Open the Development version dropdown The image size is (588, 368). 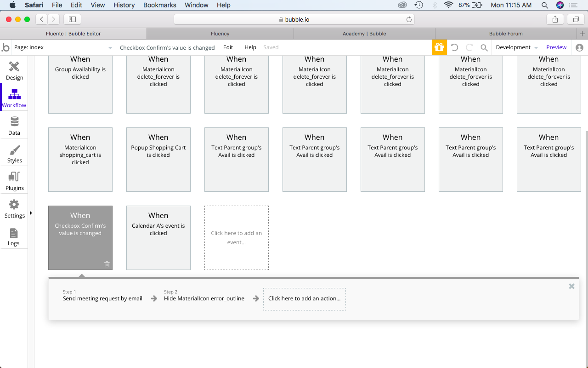click(x=516, y=47)
